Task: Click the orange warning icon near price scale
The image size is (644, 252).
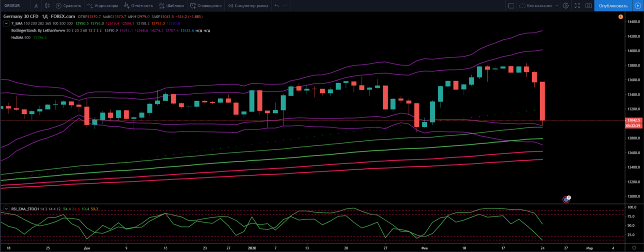Action: [x=621, y=16]
